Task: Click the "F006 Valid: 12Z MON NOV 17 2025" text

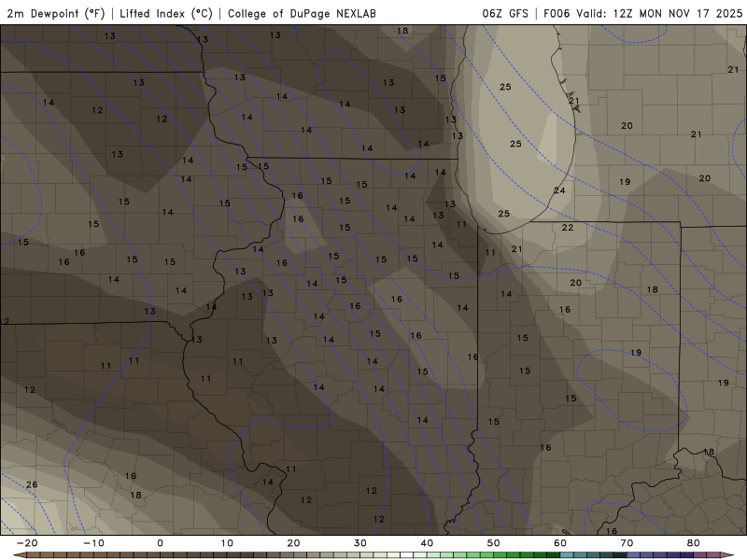Action: pyautogui.click(x=642, y=13)
